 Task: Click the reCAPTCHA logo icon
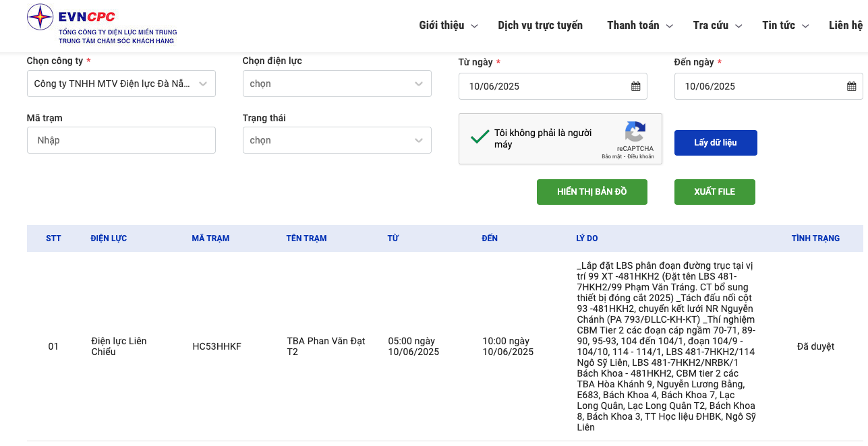pos(635,132)
